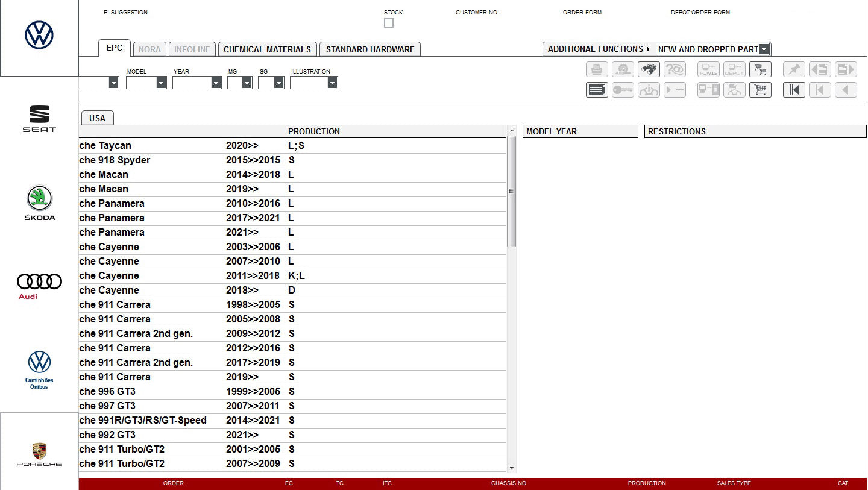Select the Škoda brand logo
Screen dimensions: 868x490
[39, 203]
